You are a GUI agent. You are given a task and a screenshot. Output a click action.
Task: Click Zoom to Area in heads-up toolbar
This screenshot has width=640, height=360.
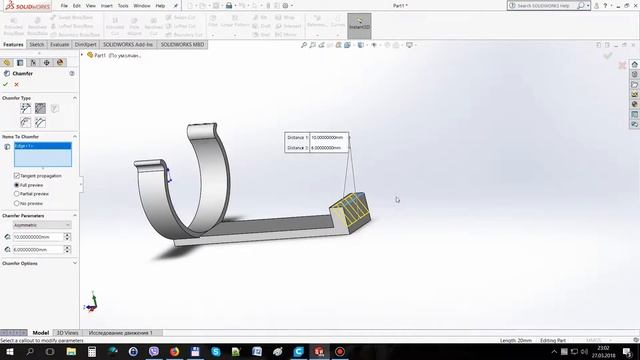point(312,45)
